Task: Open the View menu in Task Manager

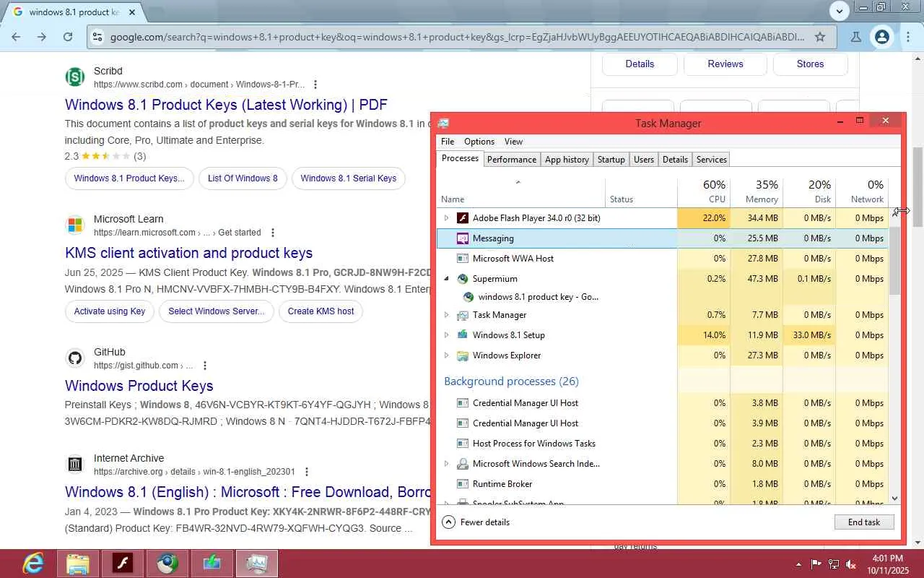Action: (513, 142)
